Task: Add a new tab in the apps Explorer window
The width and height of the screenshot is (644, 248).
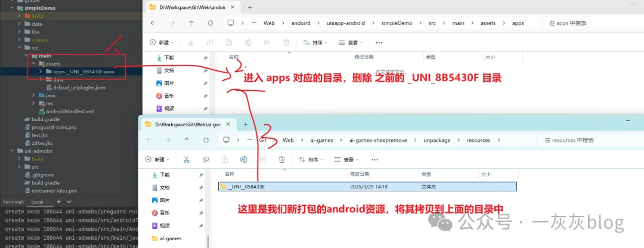Action: (x=250, y=7)
